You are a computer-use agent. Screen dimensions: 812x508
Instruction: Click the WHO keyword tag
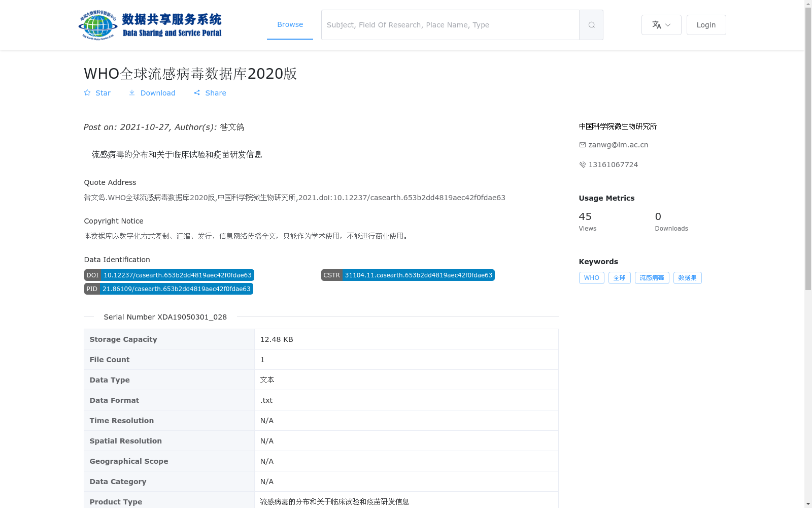click(591, 278)
